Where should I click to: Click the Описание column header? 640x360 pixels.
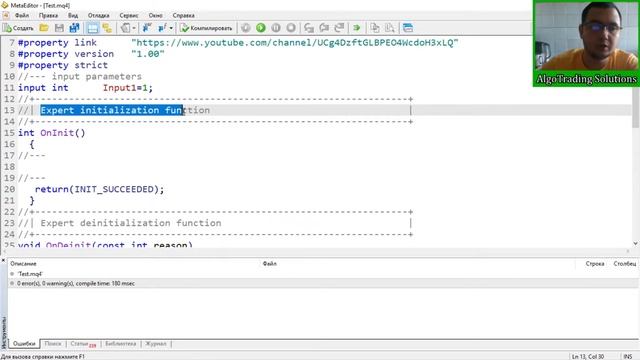[x=23, y=264]
